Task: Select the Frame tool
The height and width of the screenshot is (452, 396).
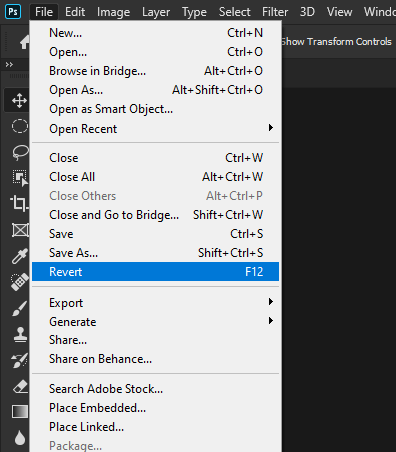Action: coord(20,230)
